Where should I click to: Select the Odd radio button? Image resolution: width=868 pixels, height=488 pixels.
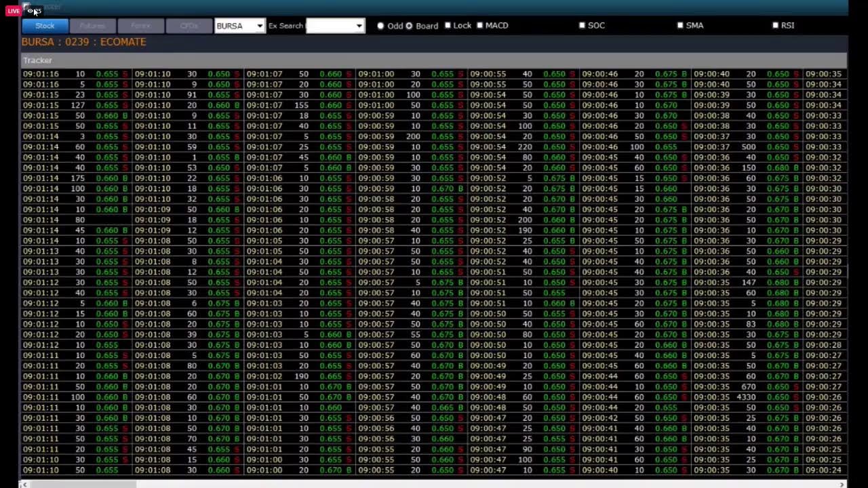pyautogui.click(x=380, y=26)
